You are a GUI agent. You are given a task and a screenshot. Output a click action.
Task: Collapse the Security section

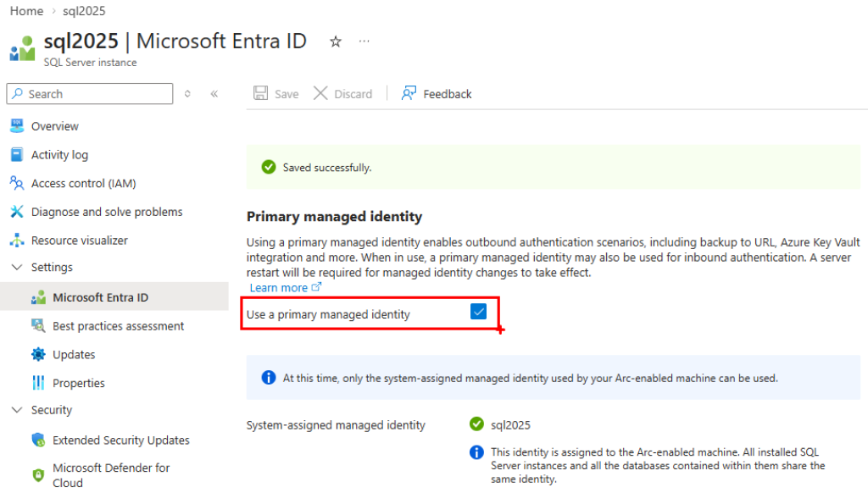(x=17, y=409)
